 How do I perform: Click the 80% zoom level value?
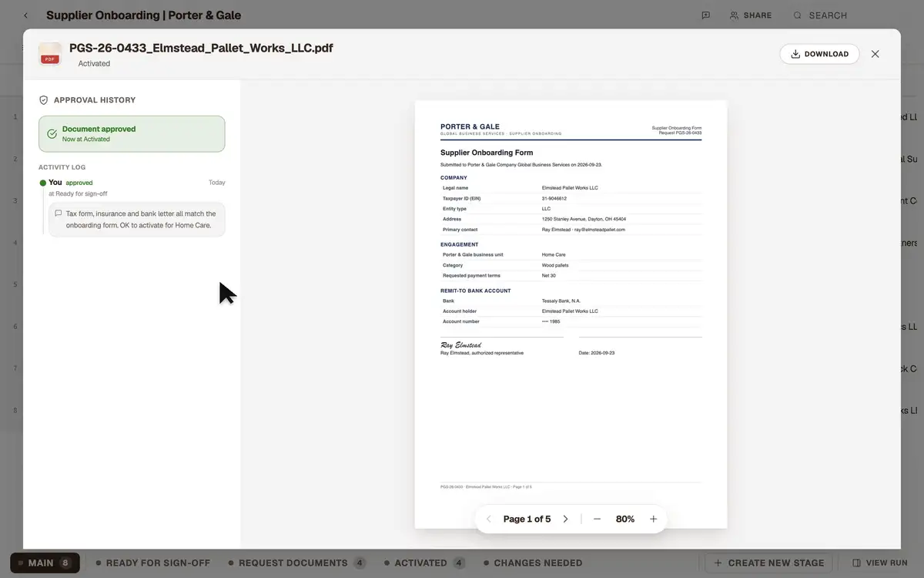625,519
